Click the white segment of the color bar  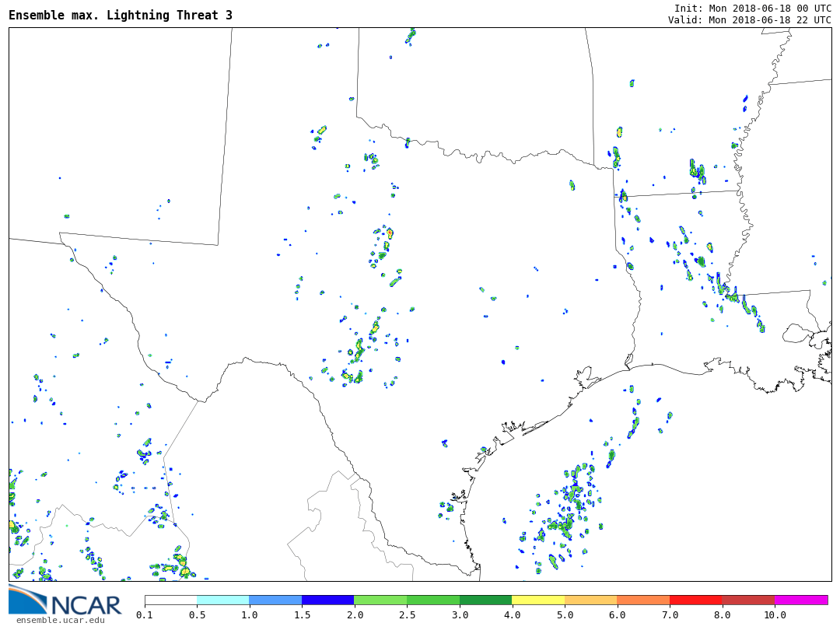click(170, 600)
